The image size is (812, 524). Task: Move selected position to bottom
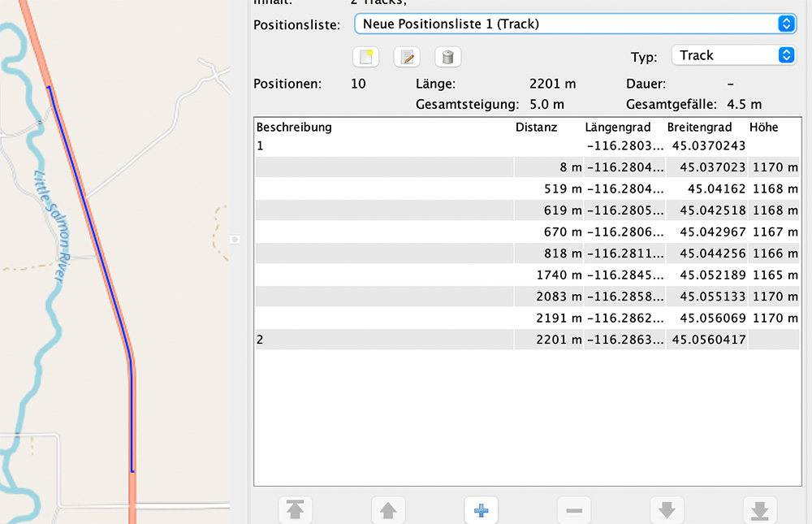click(x=760, y=511)
